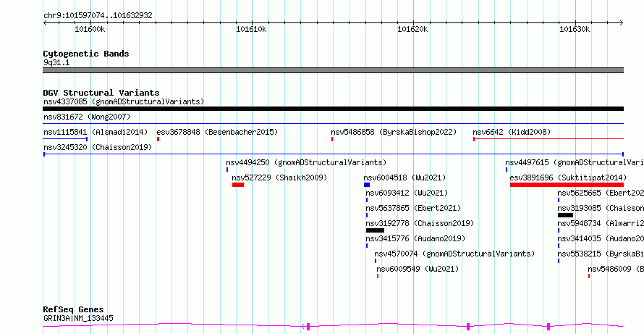Click the nsv4337085 gnomADStructuralVariants label
Image resolution: width=644 pixels, height=334 pixels.
[x=124, y=101]
